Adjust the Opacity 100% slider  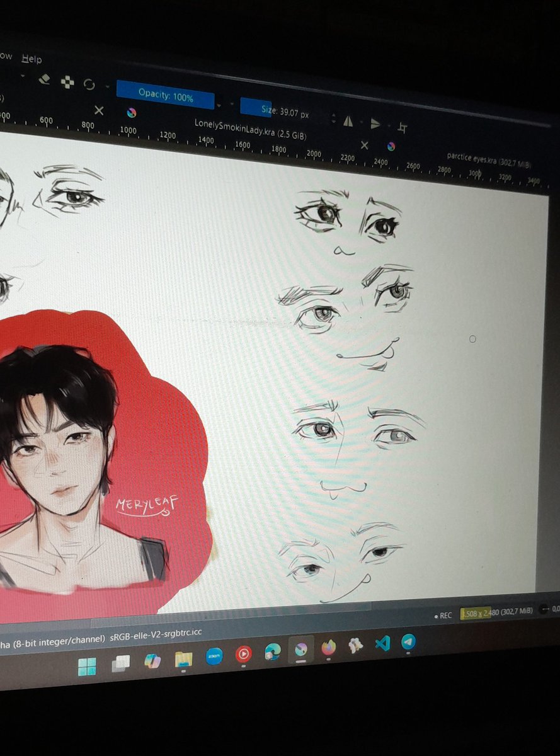pyautogui.click(x=166, y=94)
